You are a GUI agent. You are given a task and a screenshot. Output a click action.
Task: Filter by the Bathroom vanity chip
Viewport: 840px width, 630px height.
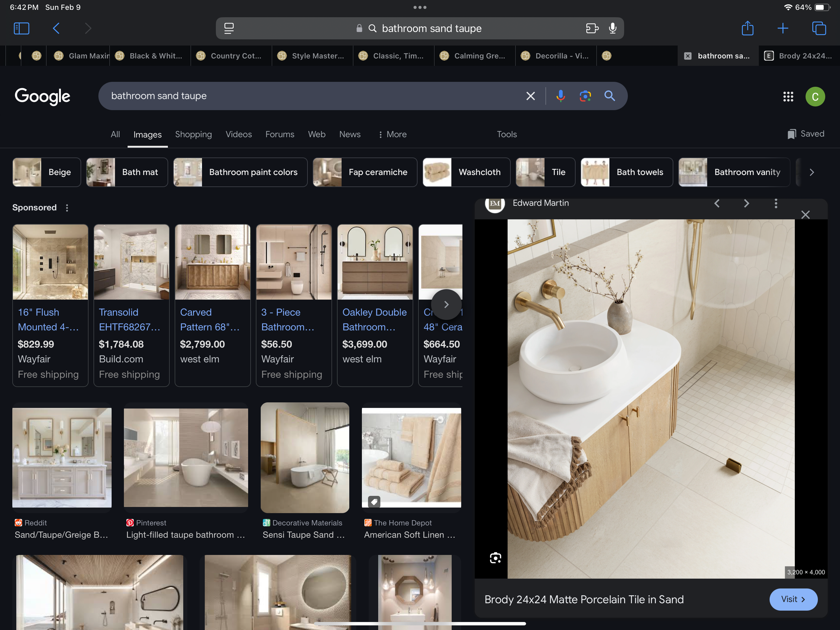734,172
